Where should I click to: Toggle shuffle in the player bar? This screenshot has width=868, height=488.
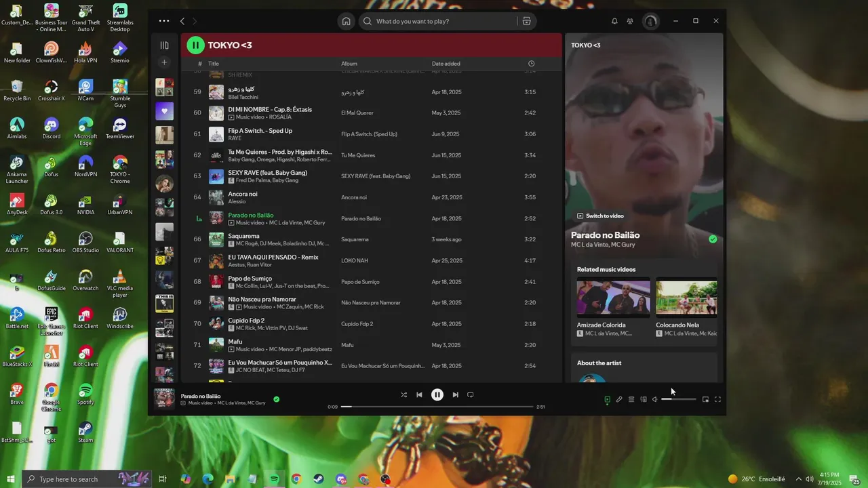click(x=403, y=394)
